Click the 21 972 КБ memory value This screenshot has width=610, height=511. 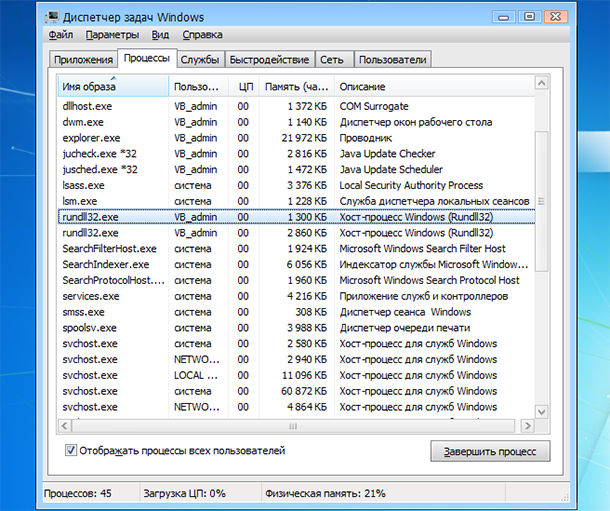(x=304, y=138)
